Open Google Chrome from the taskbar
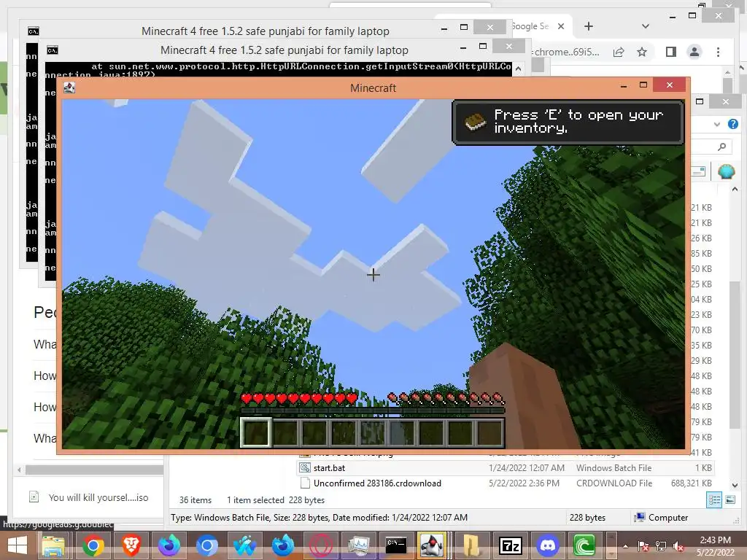The image size is (747, 560). coord(93,545)
